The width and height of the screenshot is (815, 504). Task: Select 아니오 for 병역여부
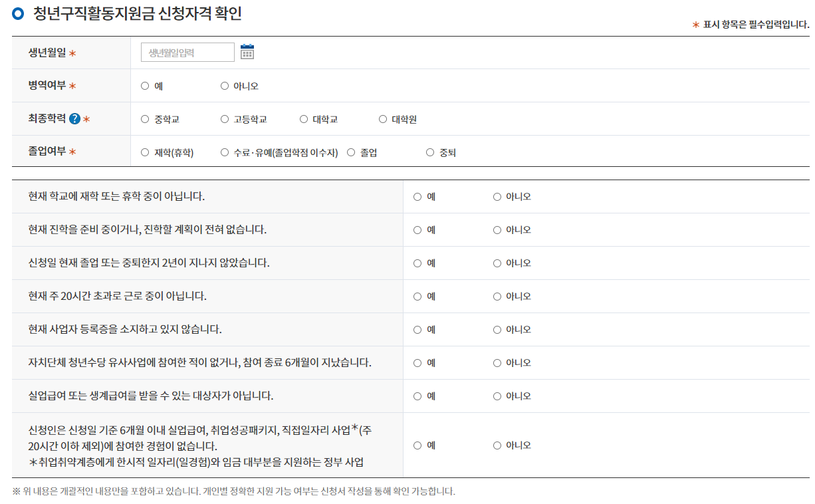point(225,86)
